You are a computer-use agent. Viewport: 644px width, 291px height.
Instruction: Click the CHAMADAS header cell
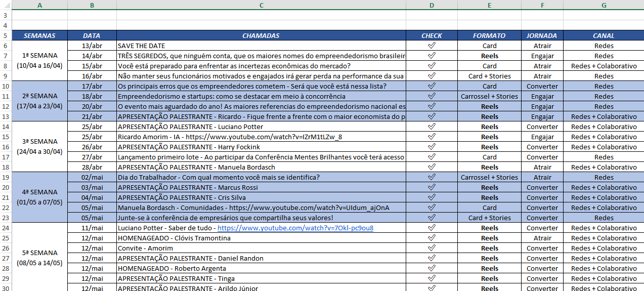[x=261, y=35]
